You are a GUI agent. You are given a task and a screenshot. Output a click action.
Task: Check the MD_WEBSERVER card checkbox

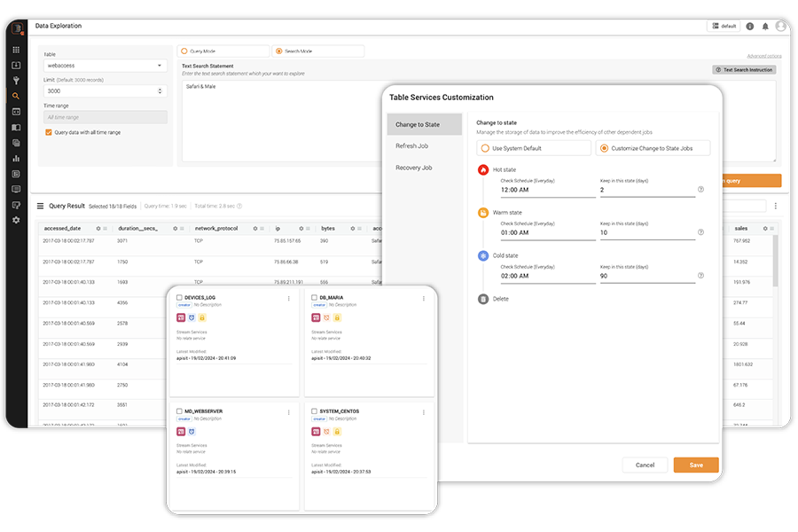coord(179,411)
